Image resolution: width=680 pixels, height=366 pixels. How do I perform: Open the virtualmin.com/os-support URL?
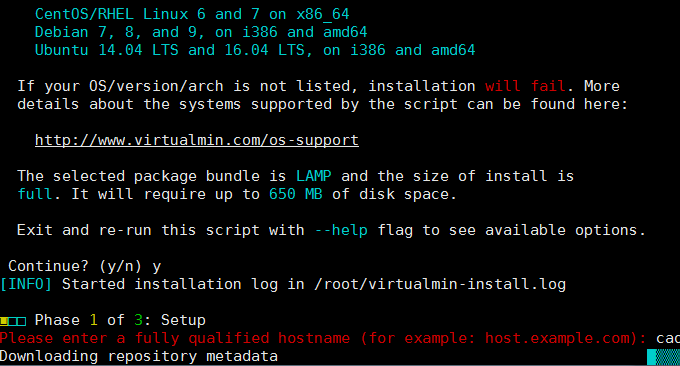tap(196, 141)
